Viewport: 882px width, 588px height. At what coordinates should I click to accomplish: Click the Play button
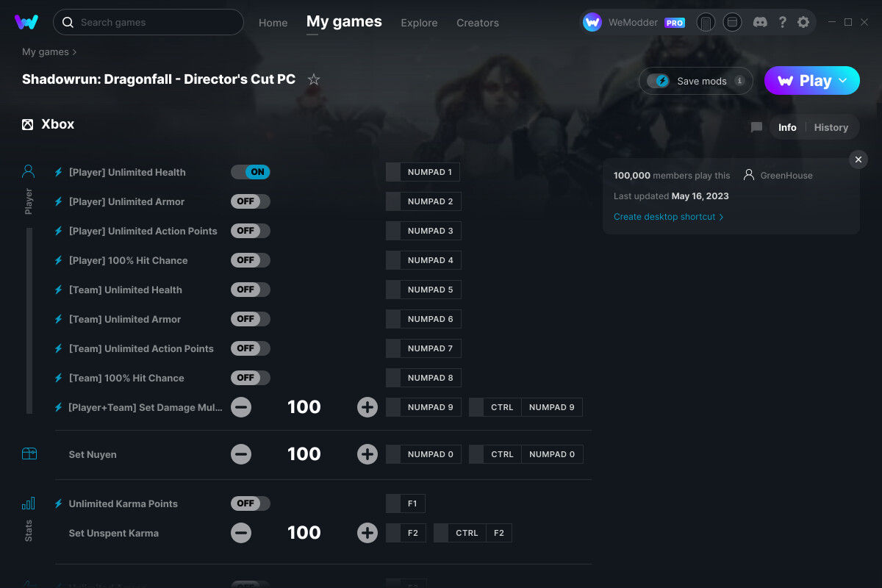click(x=812, y=81)
